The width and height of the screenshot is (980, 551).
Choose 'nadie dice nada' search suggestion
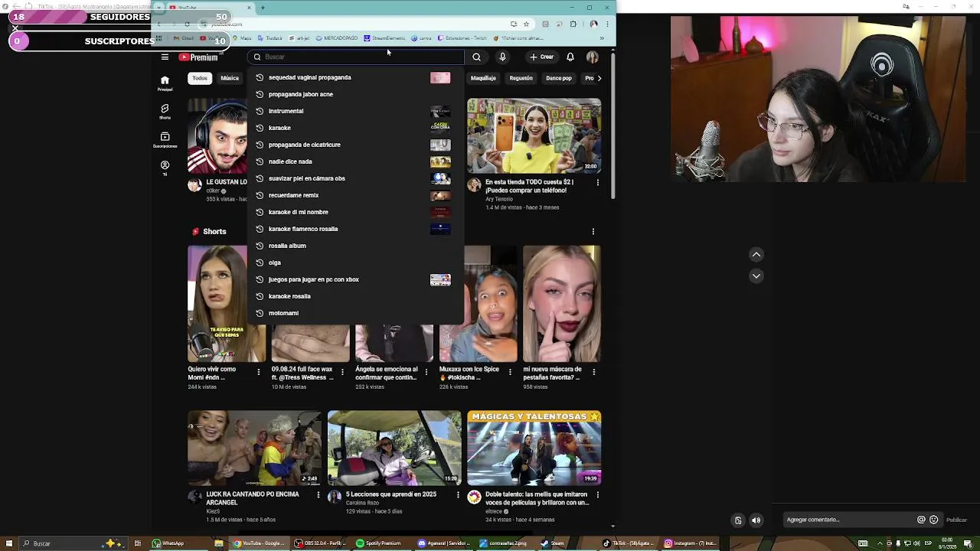(355, 161)
